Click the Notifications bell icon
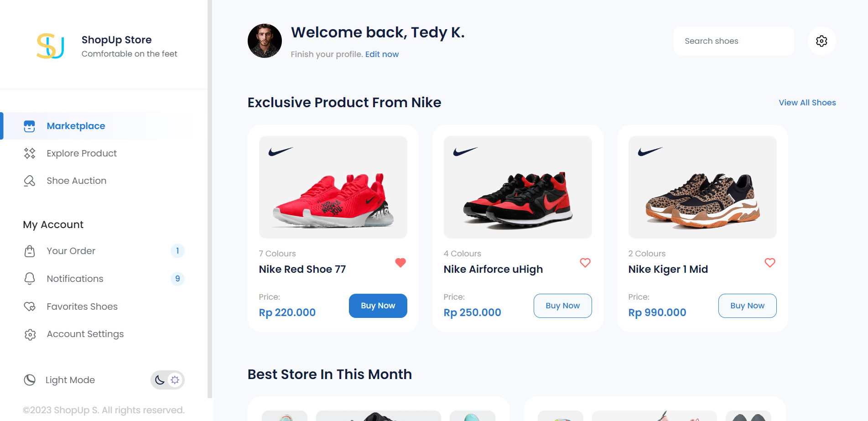Viewport: 868px width, 421px height. (x=30, y=279)
